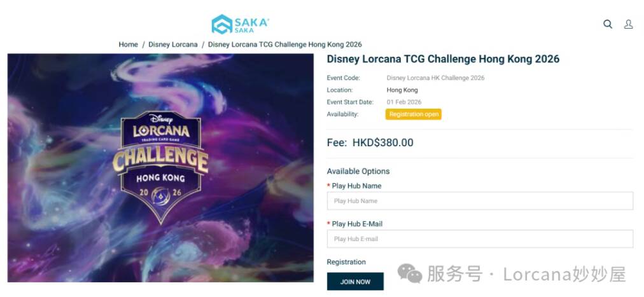
Task: Click the Play Hub E-Mail label
Action: pyautogui.click(x=357, y=224)
